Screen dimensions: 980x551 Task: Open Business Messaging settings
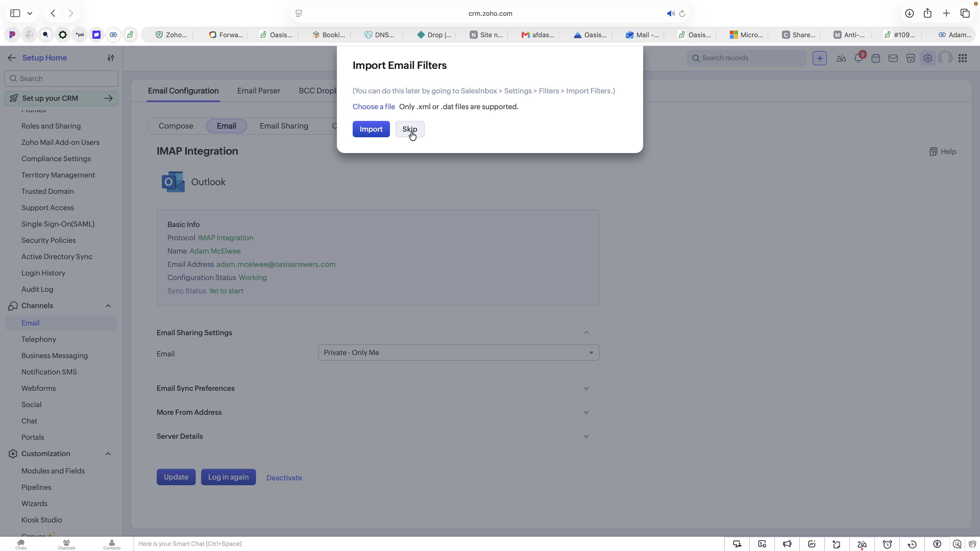[x=54, y=356]
